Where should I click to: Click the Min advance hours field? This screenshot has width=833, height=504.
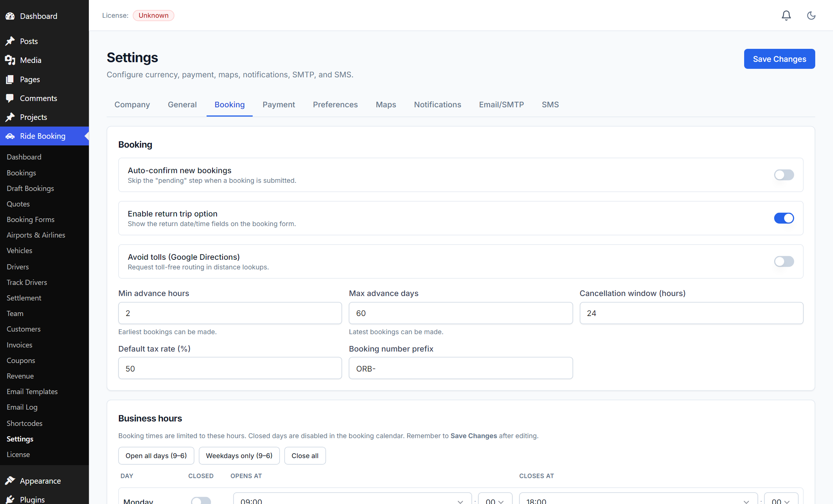(230, 313)
